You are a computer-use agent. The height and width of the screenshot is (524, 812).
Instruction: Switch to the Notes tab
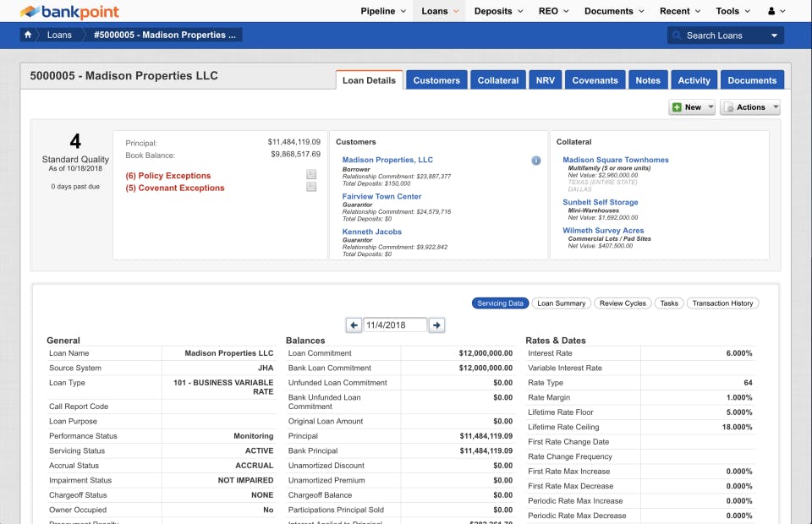click(648, 80)
